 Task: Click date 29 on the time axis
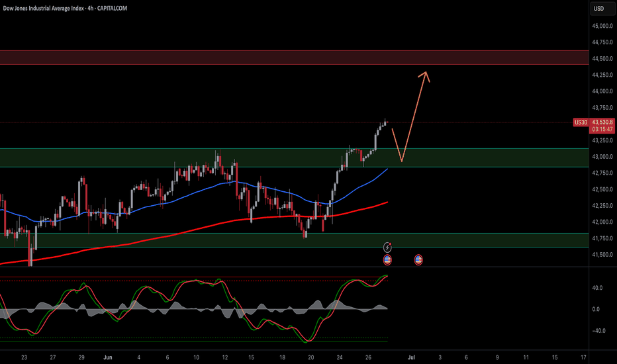[x=81, y=357]
